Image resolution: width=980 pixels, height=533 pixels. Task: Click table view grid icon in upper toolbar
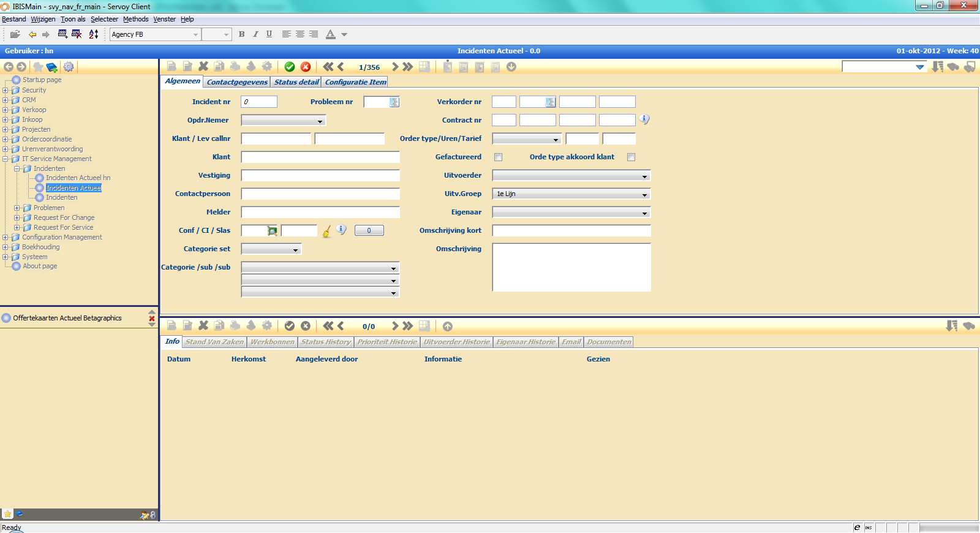click(x=424, y=67)
